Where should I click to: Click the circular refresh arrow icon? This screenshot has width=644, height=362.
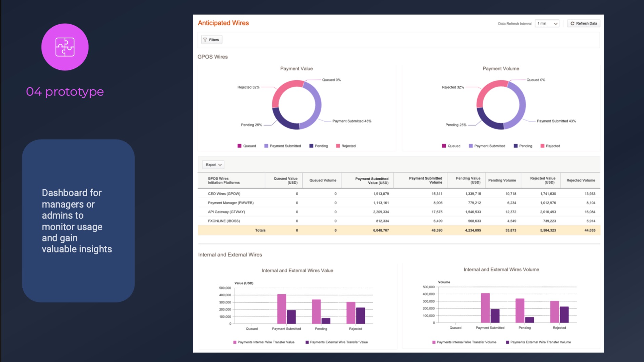click(572, 24)
